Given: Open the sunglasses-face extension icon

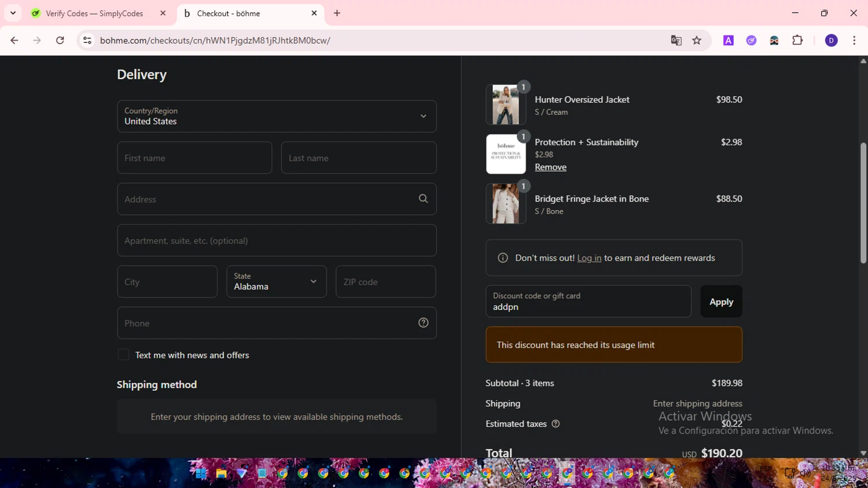Looking at the screenshot, I should click(774, 41).
